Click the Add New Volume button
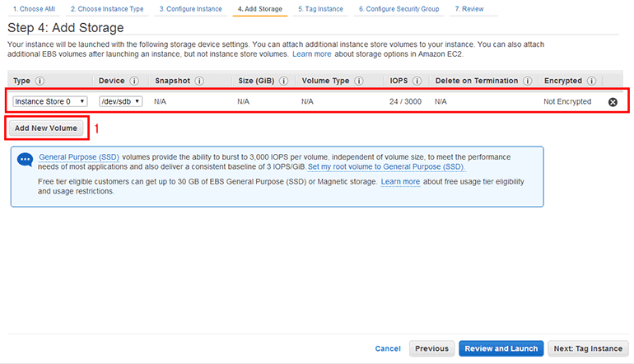634x364 pixels. (46, 128)
